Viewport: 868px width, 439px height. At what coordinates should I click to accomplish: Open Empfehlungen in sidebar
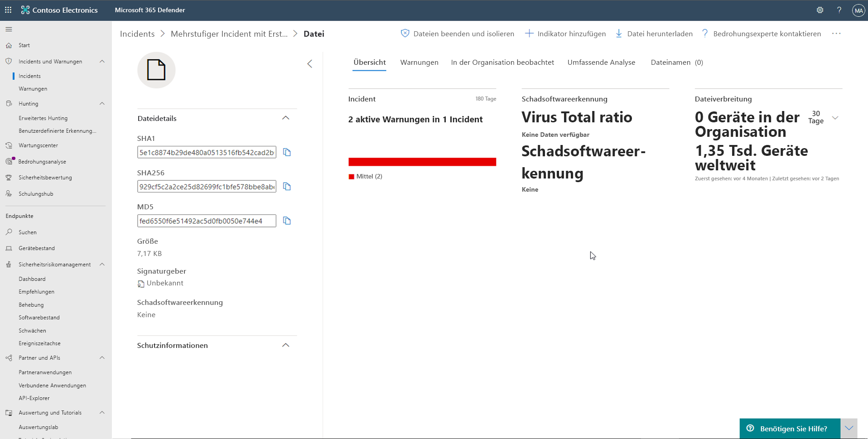click(36, 292)
